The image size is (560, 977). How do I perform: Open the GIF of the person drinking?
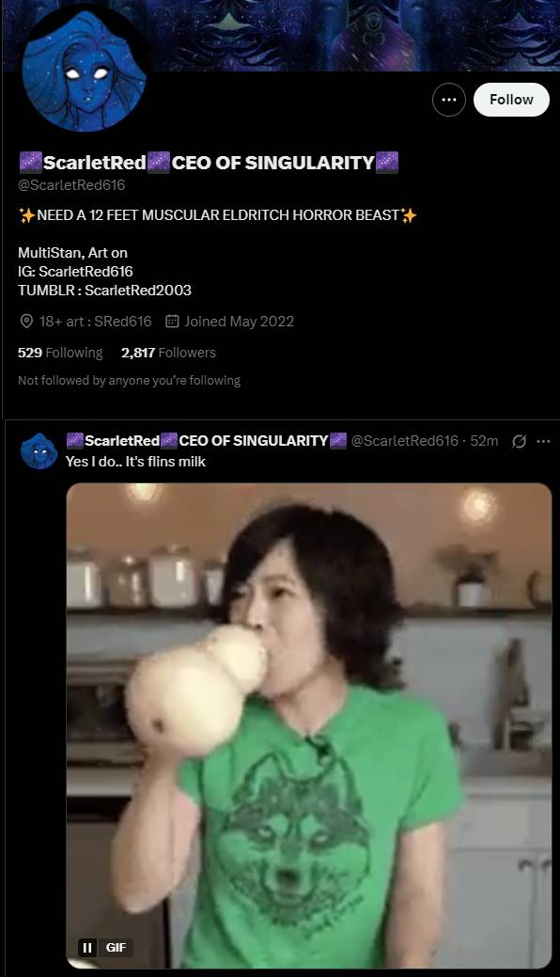pyautogui.click(x=309, y=726)
